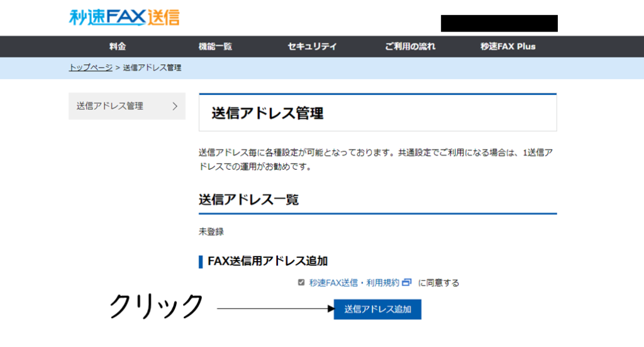Open the ご利用の流れ menu item
Image resolution: width=644 pixels, height=347 pixels.
(410, 47)
